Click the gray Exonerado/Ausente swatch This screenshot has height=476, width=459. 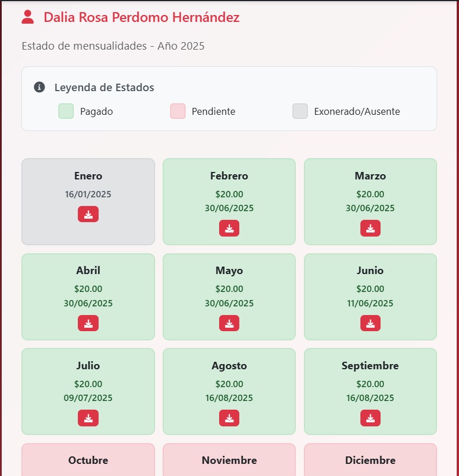(300, 111)
